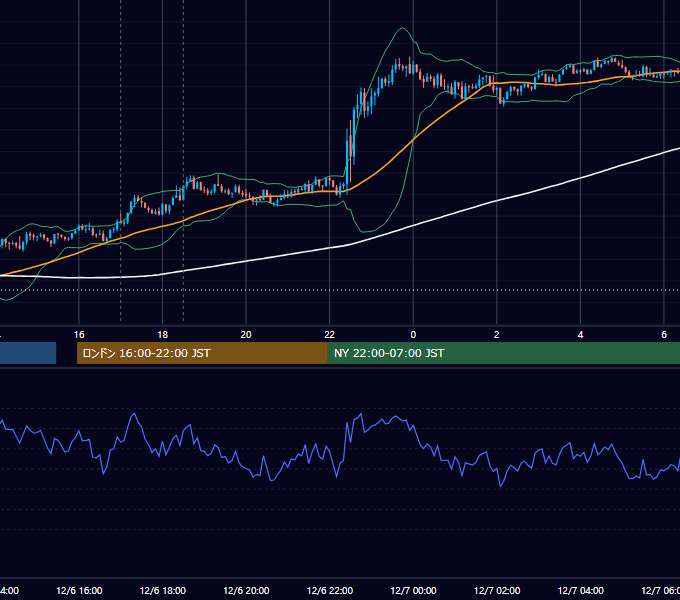Click hour label 16 on upper axis

point(79,335)
